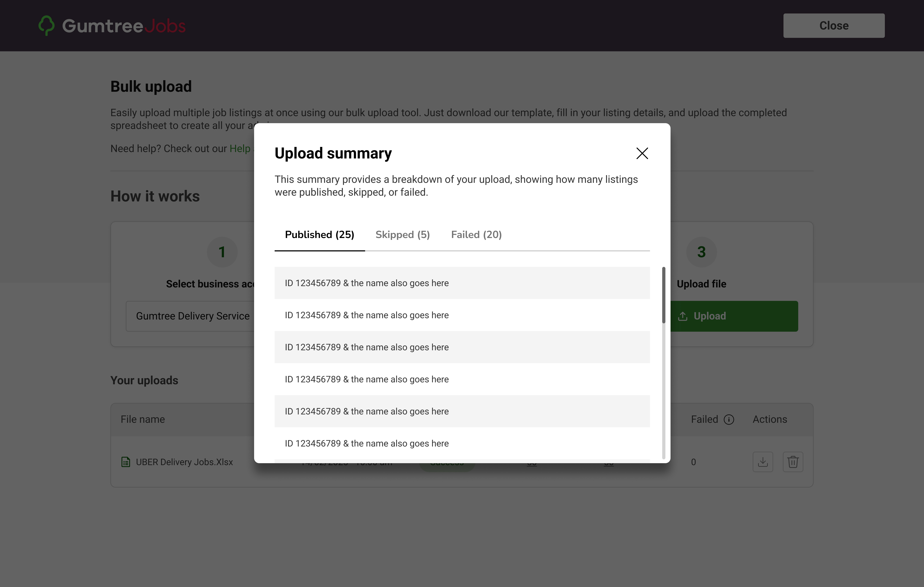The height and width of the screenshot is (587, 924).
Task: Open the Gumtree Delivery Service account dropdown
Action: coord(190,316)
